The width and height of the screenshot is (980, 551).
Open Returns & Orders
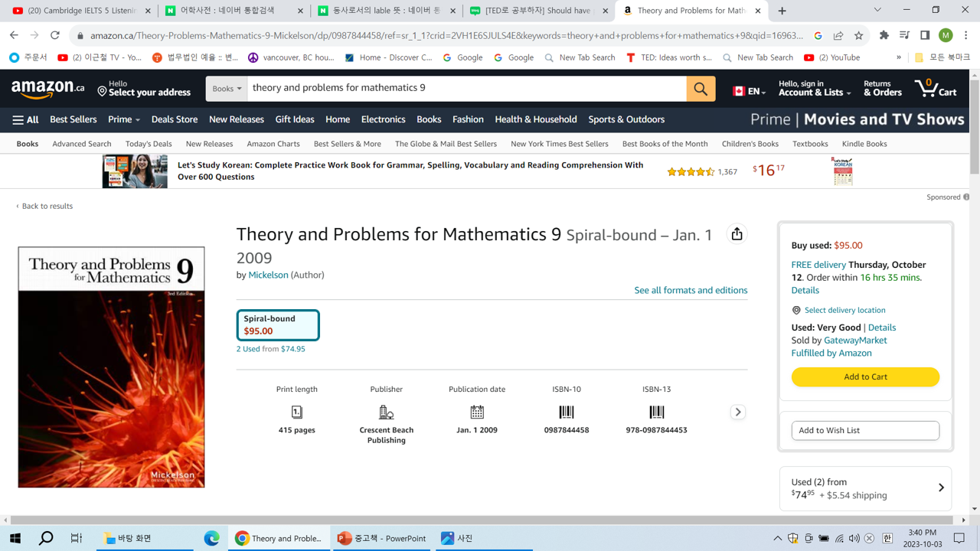coord(882,88)
